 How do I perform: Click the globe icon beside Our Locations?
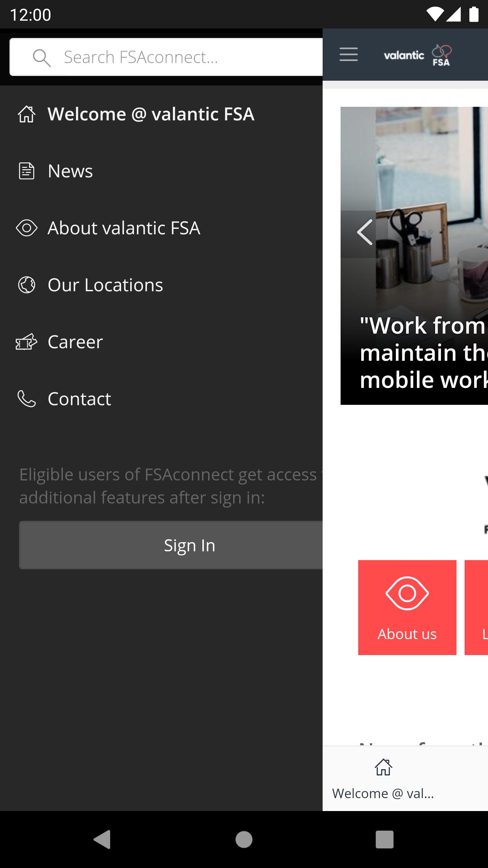click(x=26, y=285)
